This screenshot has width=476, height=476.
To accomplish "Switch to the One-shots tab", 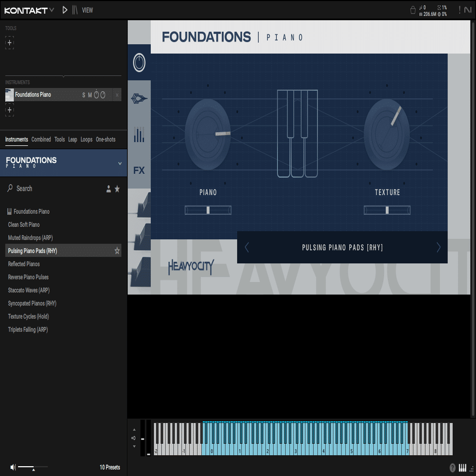I will click(x=105, y=139).
